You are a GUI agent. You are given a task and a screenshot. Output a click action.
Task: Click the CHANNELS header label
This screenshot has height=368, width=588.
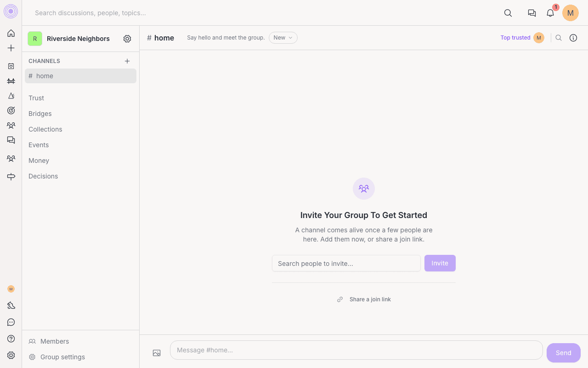tap(44, 61)
